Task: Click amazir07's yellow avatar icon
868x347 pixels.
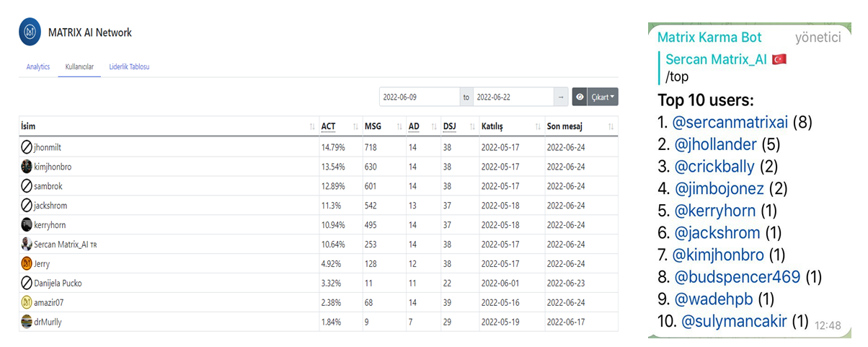Action: [x=27, y=302]
